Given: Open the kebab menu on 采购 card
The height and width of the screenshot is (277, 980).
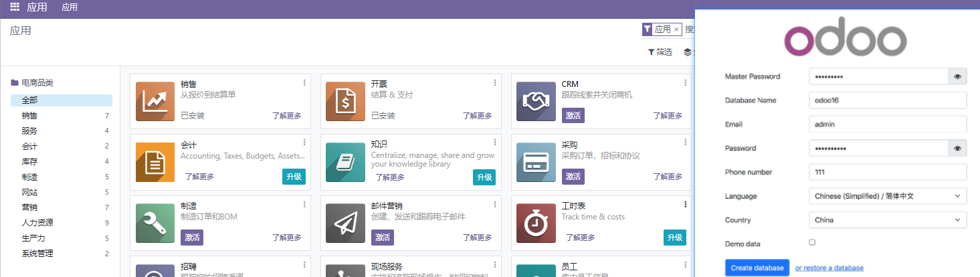Looking at the screenshot, I should (686, 143).
